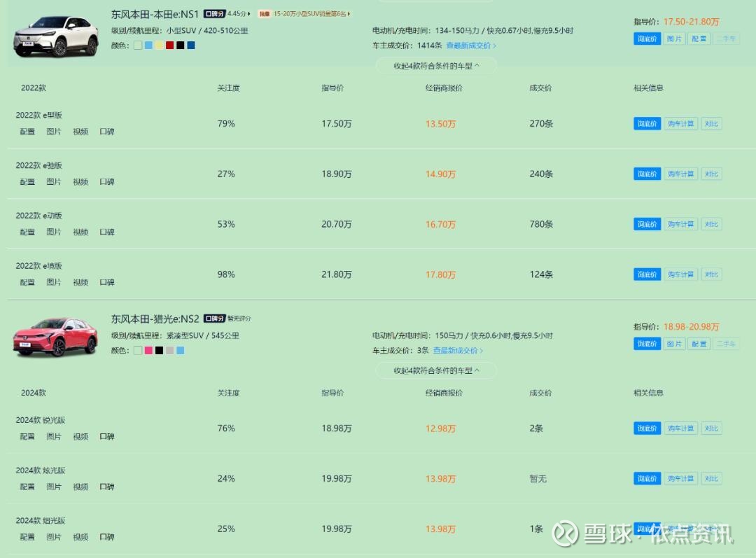Click 询底价 for 2022款 e驰版
The height and width of the screenshot is (558, 756).
click(x=647, y=174)
